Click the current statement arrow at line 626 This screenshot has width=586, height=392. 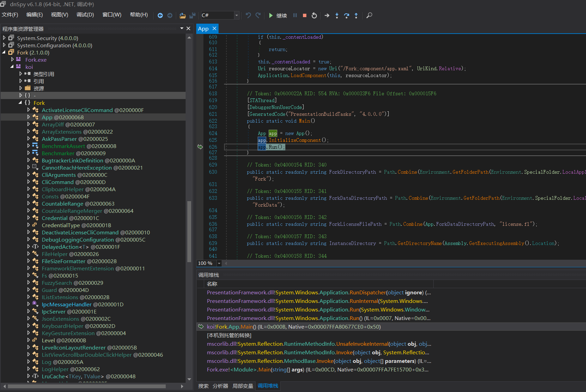pyautogui.click(x=200, y=147)
